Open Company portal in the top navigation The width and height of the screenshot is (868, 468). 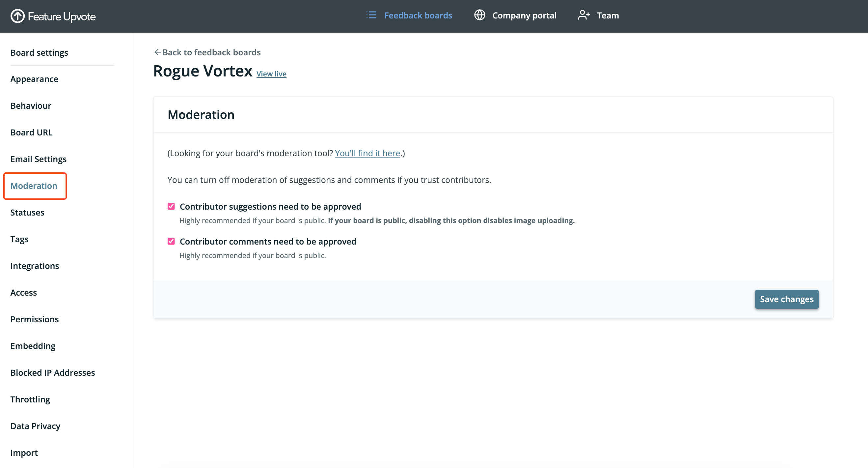(x=524, y=15)
